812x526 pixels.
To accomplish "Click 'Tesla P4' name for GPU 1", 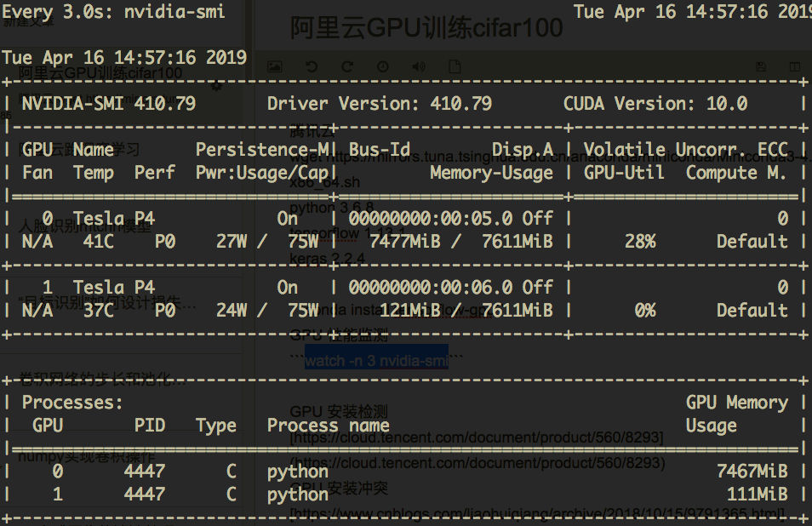I will (x=114, y=288).
